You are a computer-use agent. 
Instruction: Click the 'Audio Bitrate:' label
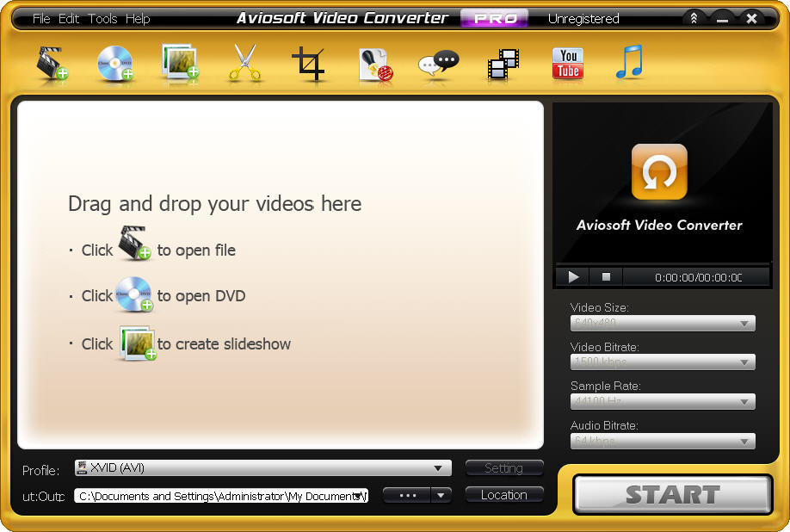(x=604, y=426)
